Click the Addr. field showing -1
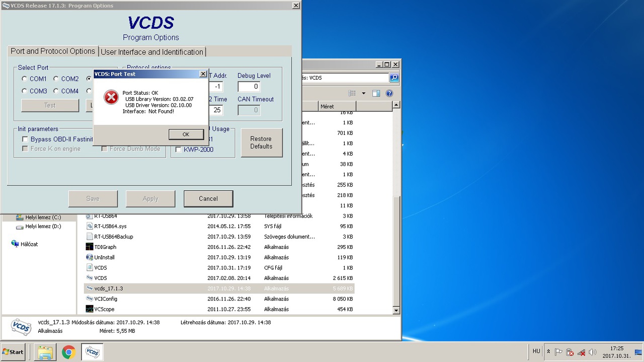Viewport: 644px width, 362px height. coord(216,87)
